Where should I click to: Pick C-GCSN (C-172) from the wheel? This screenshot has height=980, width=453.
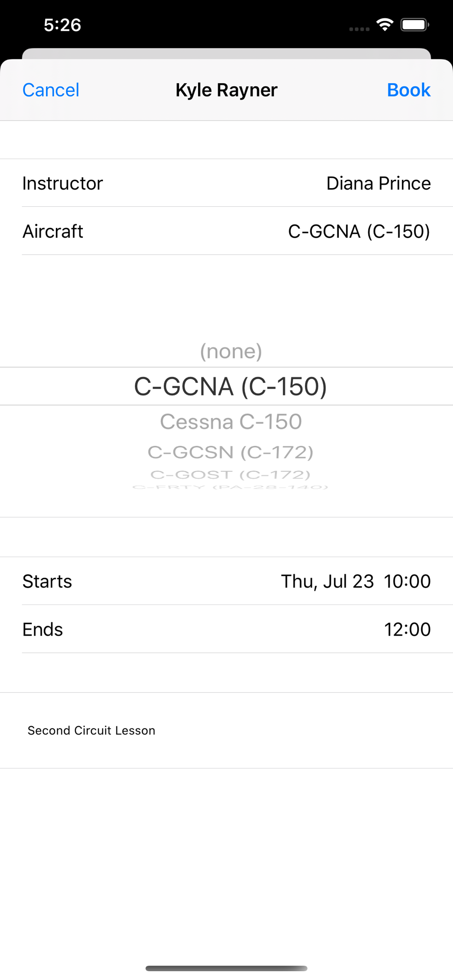click(230, 452)
